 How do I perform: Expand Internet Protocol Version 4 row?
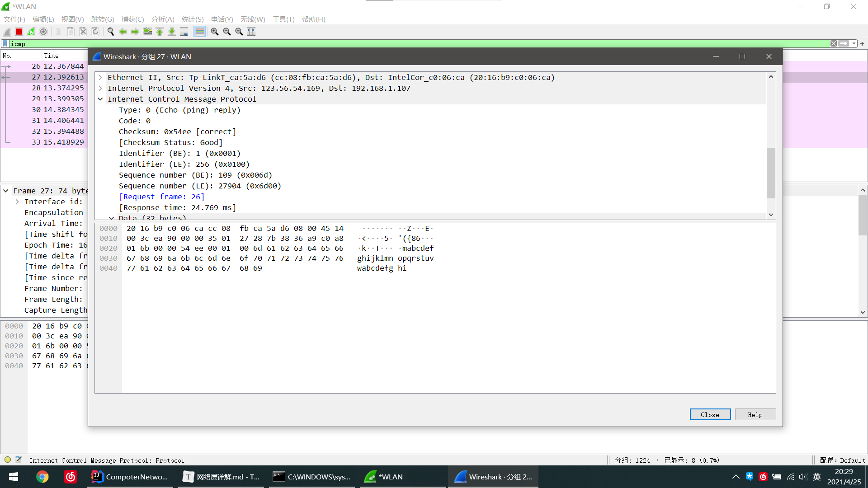click(x=100, y=89)
